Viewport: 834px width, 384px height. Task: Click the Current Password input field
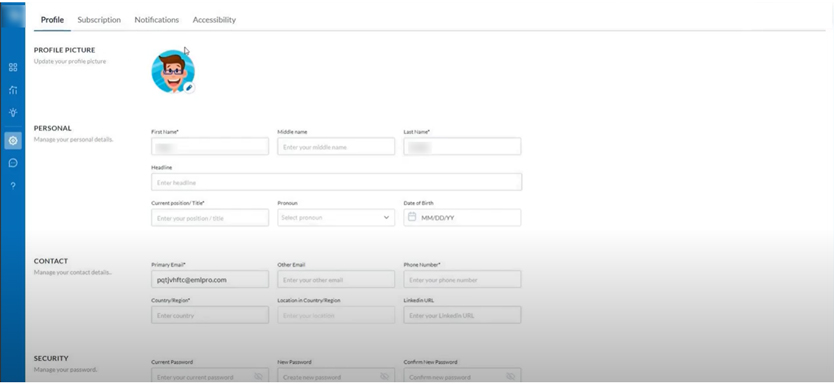click(210, 375)
